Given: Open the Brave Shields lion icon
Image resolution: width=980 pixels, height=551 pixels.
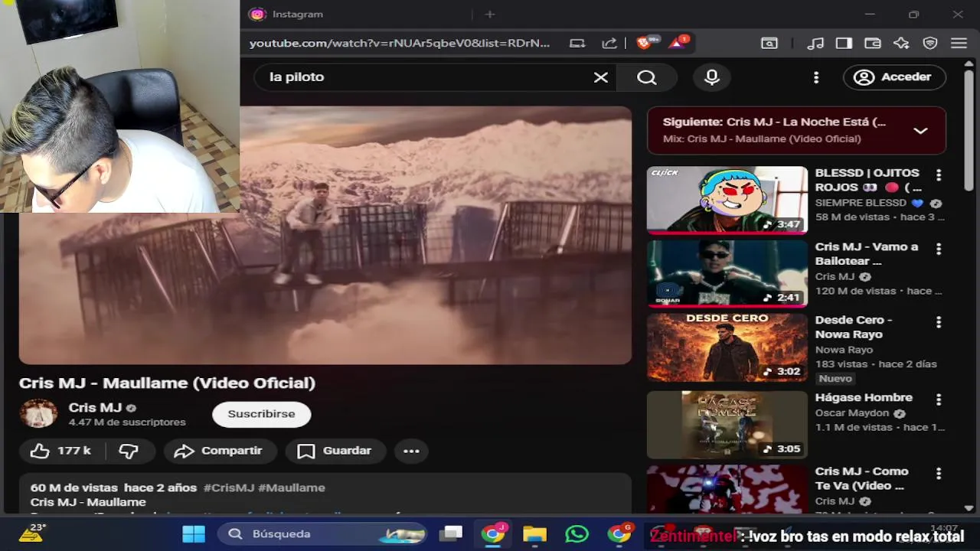Looking at the screenshot, I should (645, 43).
